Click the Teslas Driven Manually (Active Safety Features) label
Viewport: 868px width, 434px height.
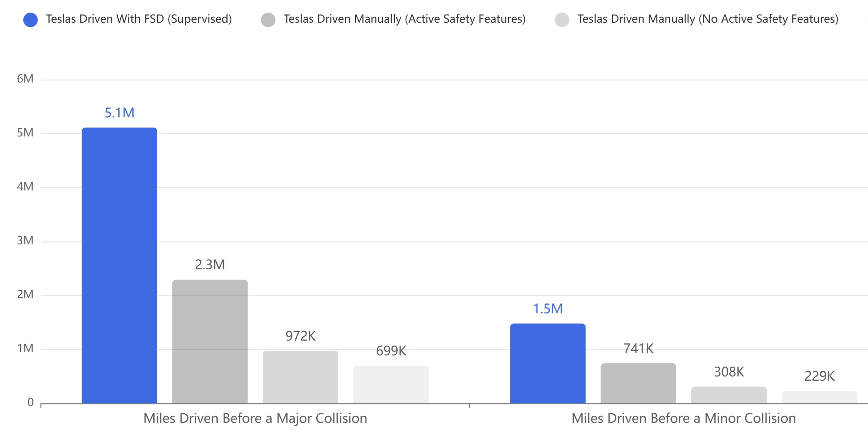click(x=405, y=19)
